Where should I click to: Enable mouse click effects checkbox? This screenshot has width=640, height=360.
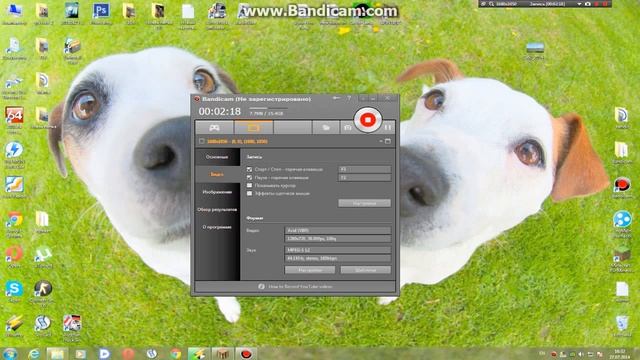coord(249,193)
